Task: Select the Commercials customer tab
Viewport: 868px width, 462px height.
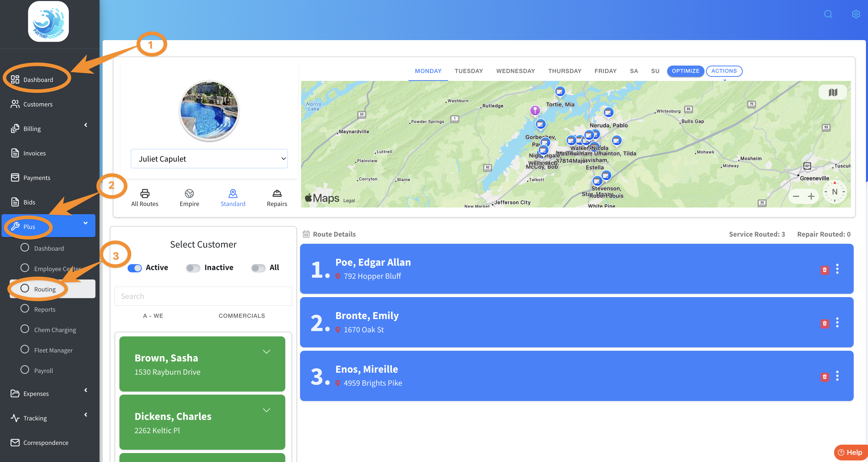Action: click(x=242, y=316)
